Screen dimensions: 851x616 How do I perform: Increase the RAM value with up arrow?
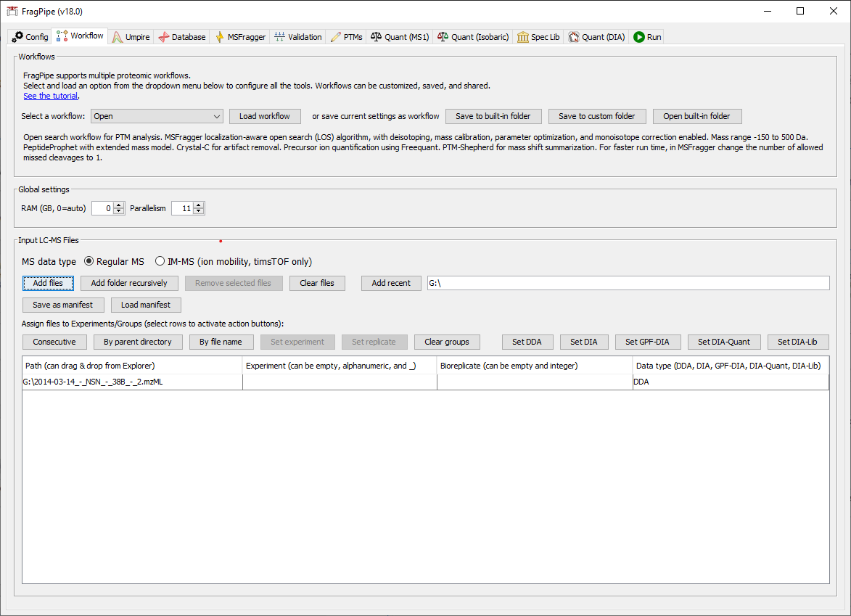(x=119, y=205)
